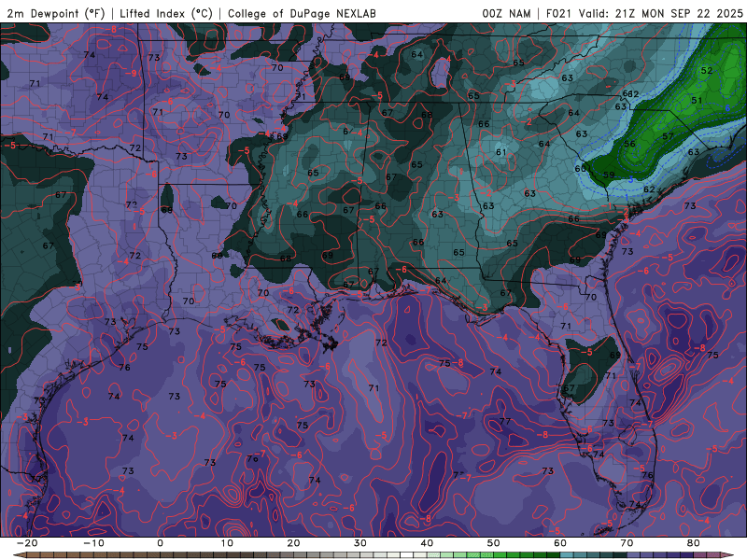Click the dewpoint value 61 on the map

(x=500, y=152)
